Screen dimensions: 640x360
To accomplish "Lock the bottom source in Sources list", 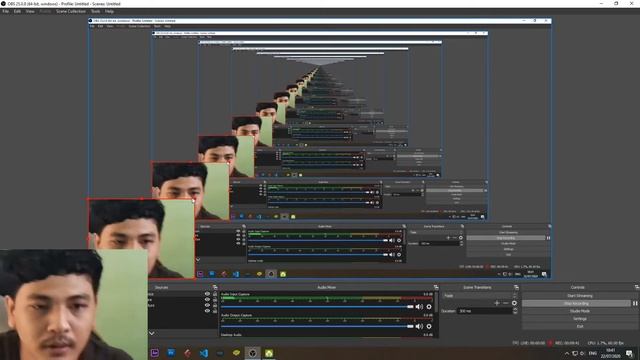I will point(215,311).
